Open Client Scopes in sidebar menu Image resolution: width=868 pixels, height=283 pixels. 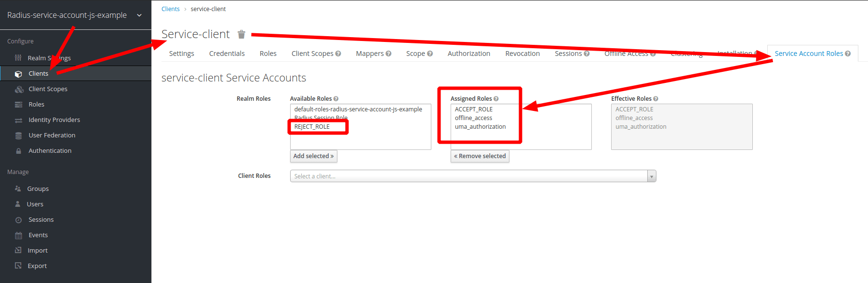(48, 89)
